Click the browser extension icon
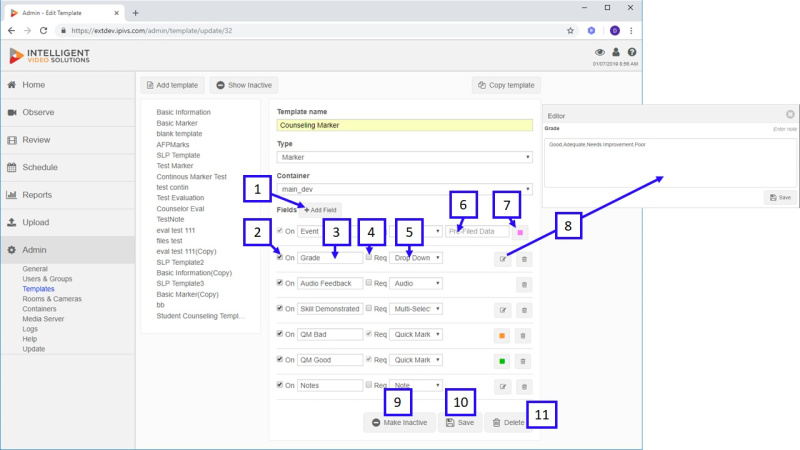Viewport: 800px width, 450px height. coord(591,31)
